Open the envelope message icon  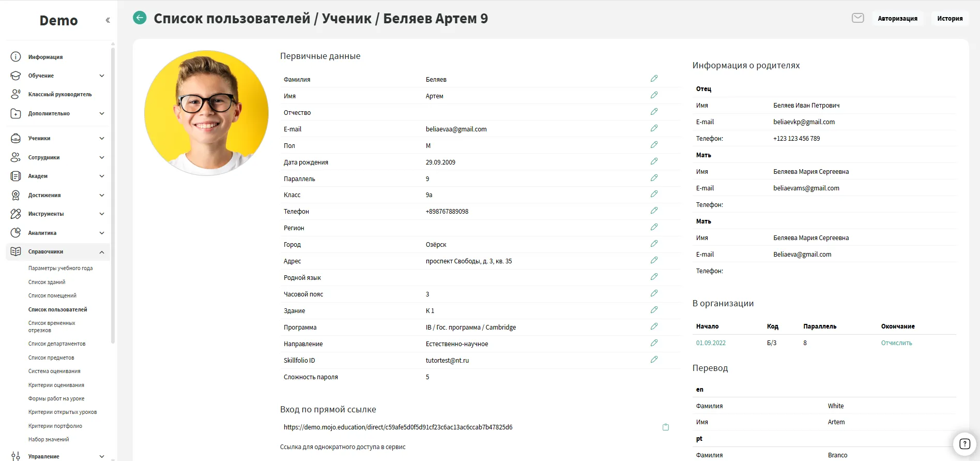857,18
